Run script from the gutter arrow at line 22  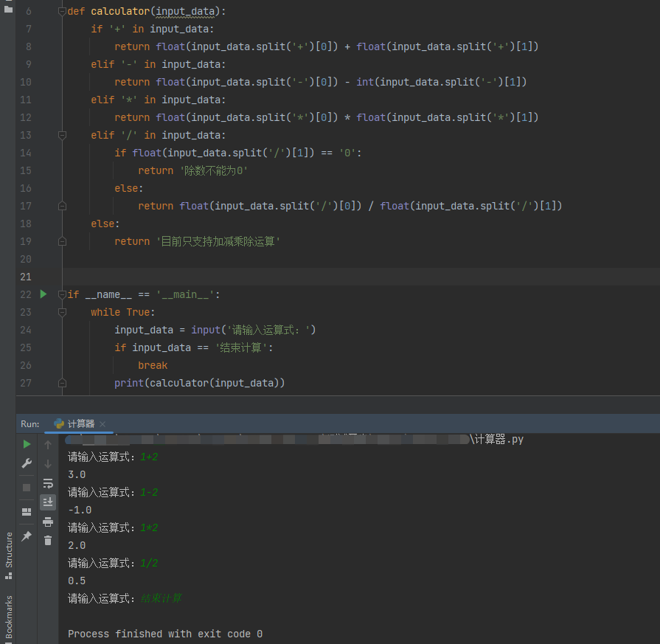[44, 294]
